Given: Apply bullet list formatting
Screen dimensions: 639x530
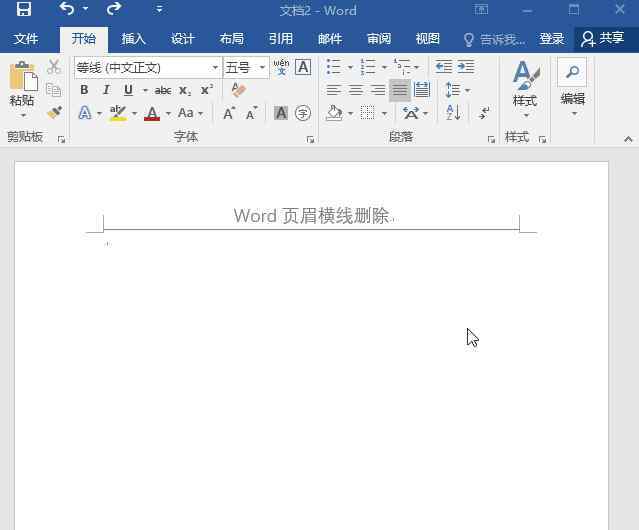Looking at the screenshot, I should coord(334,67).
